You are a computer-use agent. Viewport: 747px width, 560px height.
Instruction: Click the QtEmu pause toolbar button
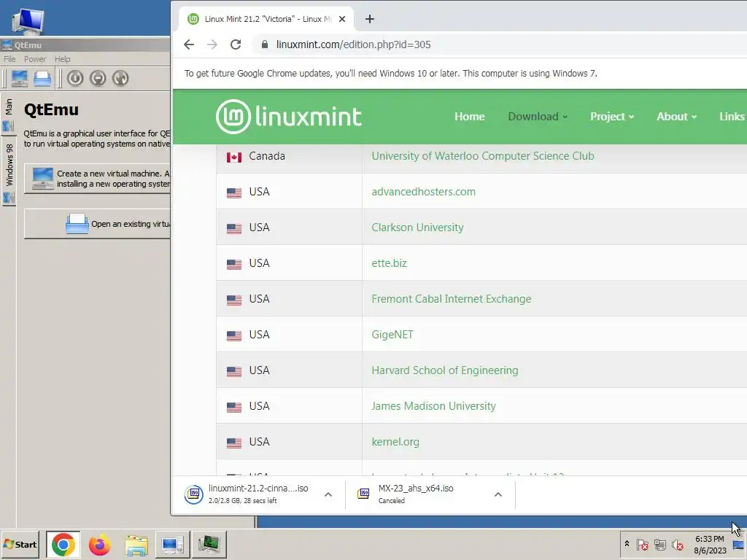click(120, 78)
